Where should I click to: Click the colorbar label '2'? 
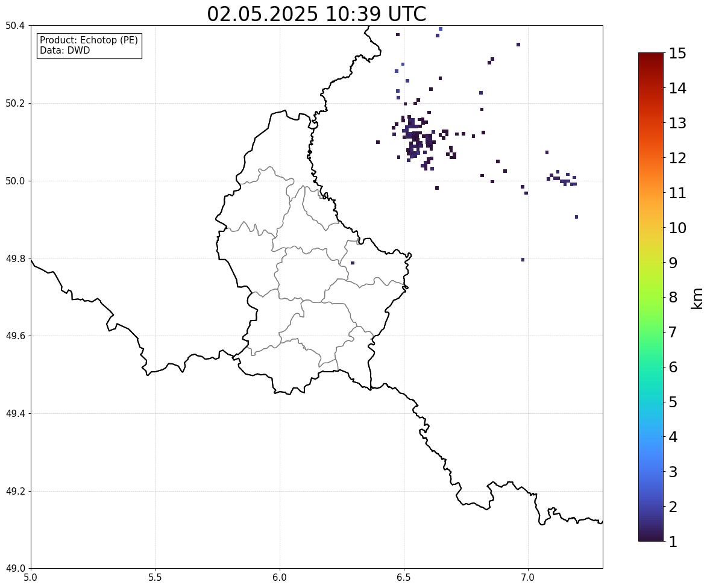tap(673, 507)
